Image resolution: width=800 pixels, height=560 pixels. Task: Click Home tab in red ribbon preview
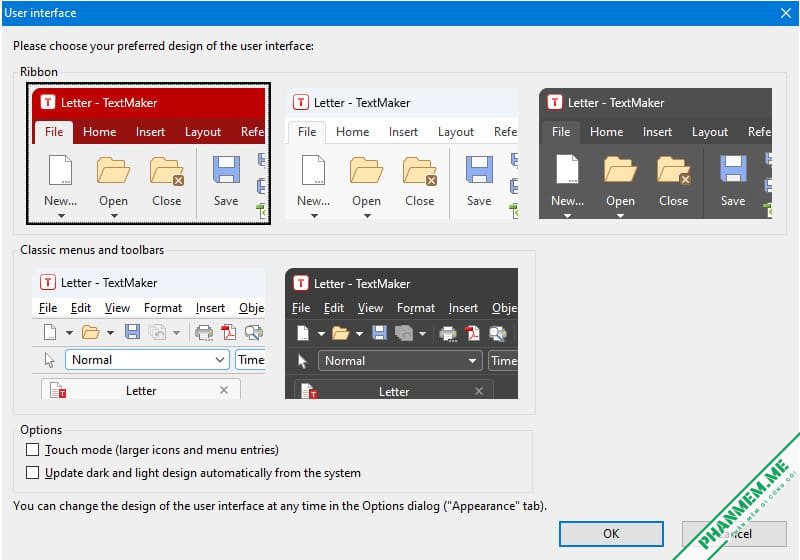[x=99, y=132]
